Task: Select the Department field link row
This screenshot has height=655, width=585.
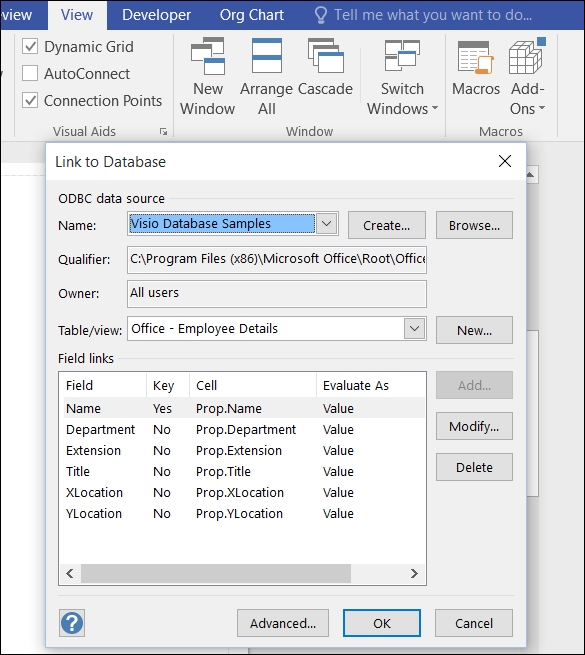Action: (244, 429)
